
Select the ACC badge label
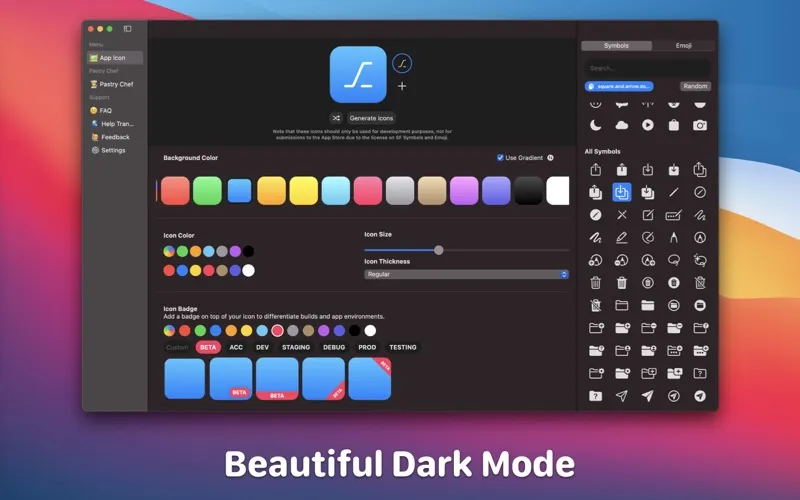(x=236, y=347)
